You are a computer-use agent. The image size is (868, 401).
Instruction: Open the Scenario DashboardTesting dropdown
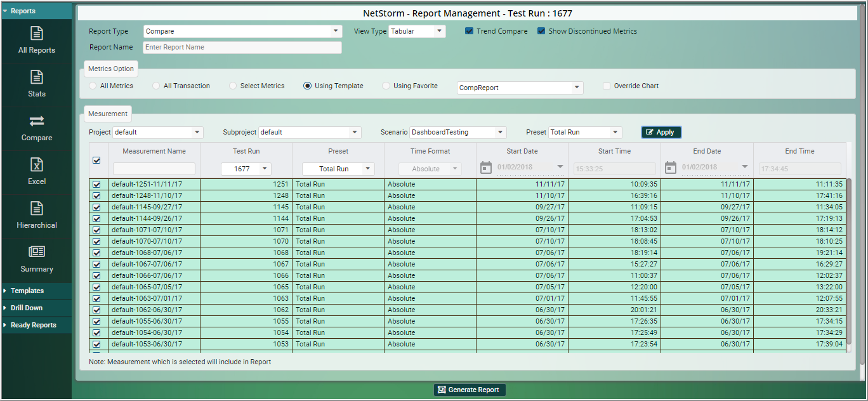pos(457,132)
